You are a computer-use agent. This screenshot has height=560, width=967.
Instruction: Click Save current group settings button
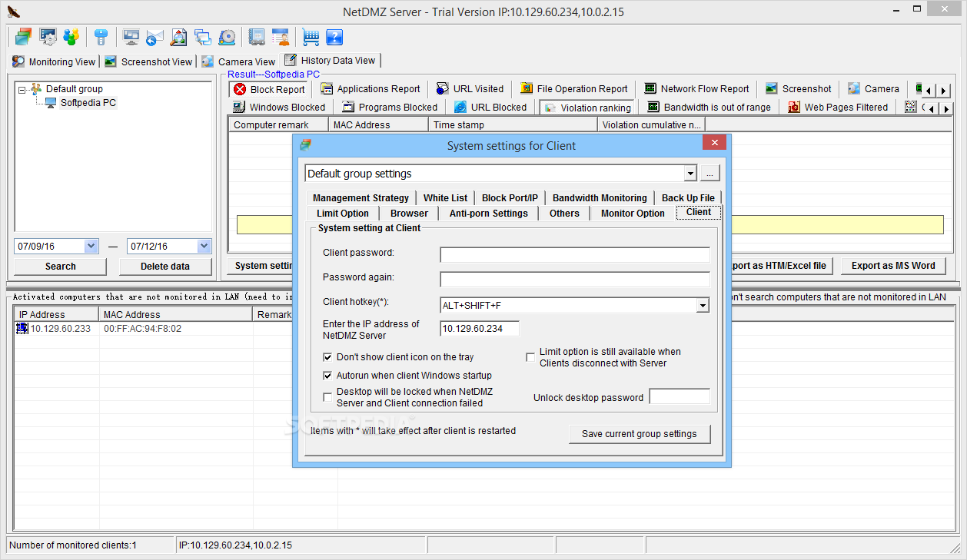click(640, 434)
